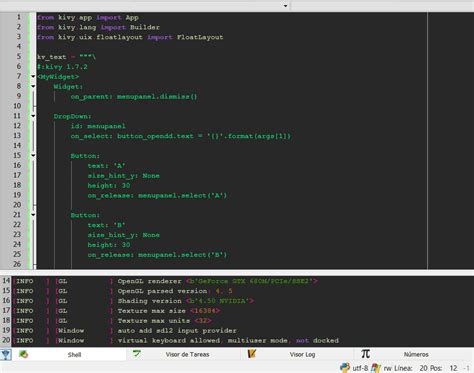Click the 'Builder' import on line 2

coord(145,27)
